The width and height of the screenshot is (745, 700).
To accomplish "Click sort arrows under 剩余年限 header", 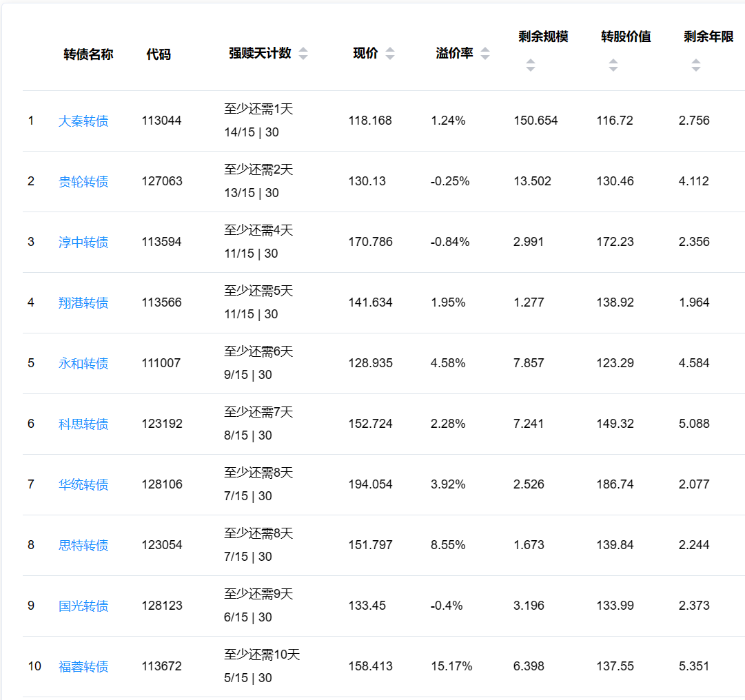I will point(695,65).
